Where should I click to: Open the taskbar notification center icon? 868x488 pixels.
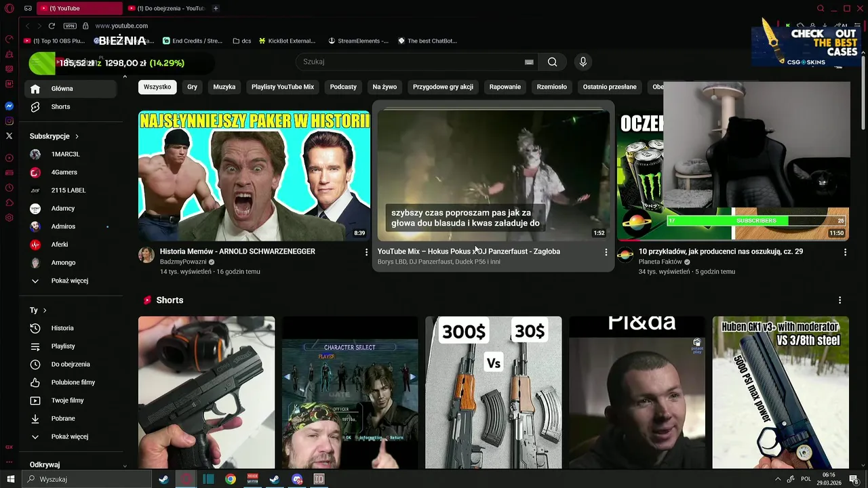[854, 479]
